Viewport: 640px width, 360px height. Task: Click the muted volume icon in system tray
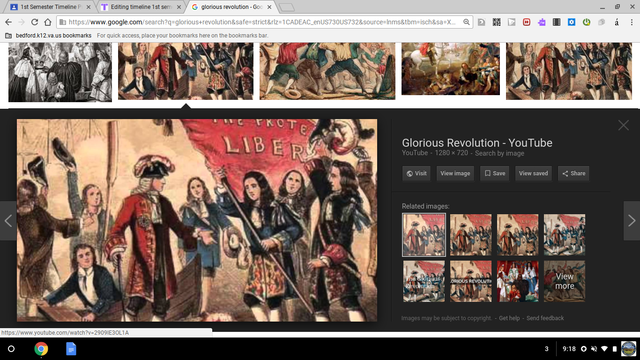594,349
